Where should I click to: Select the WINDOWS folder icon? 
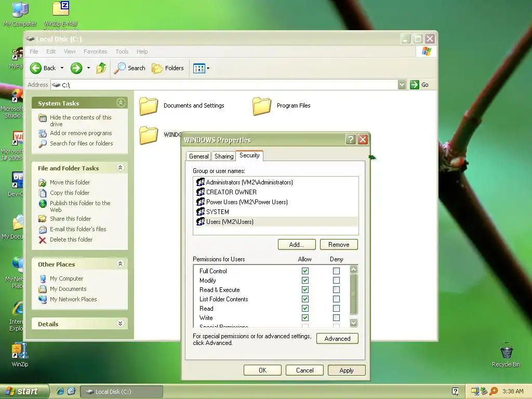point(149,135)
